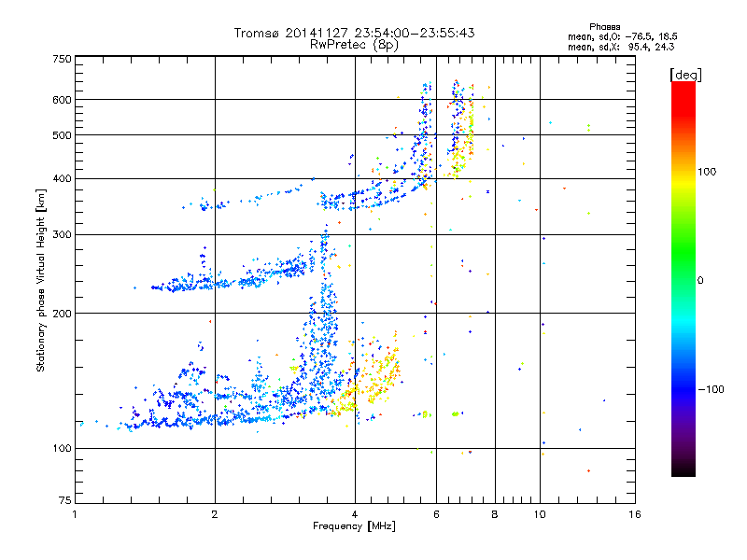Click the y-axis tick label '750'
The width and height of the screenshot is (747, 560).
click(63, 59)
